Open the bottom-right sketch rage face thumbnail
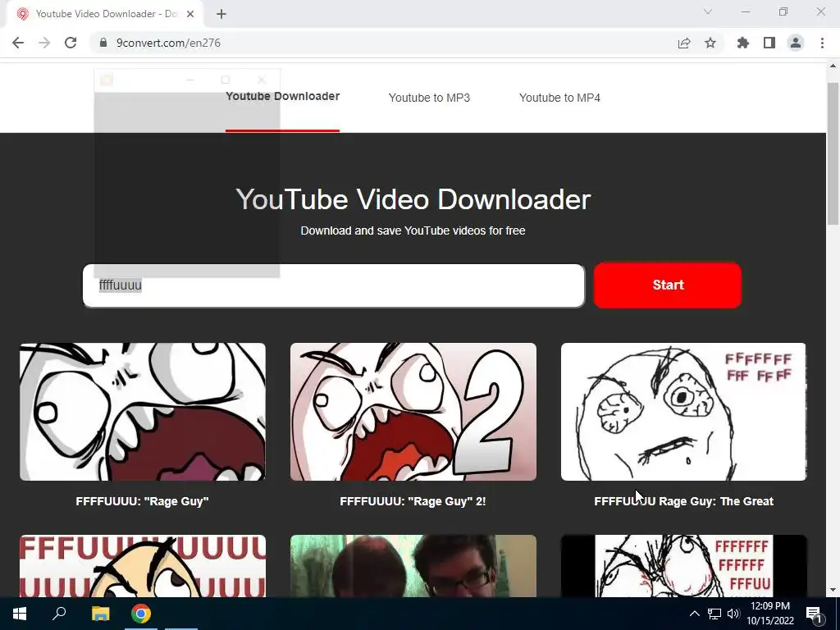Screen dimensions: 840x630 coord(683,566)
